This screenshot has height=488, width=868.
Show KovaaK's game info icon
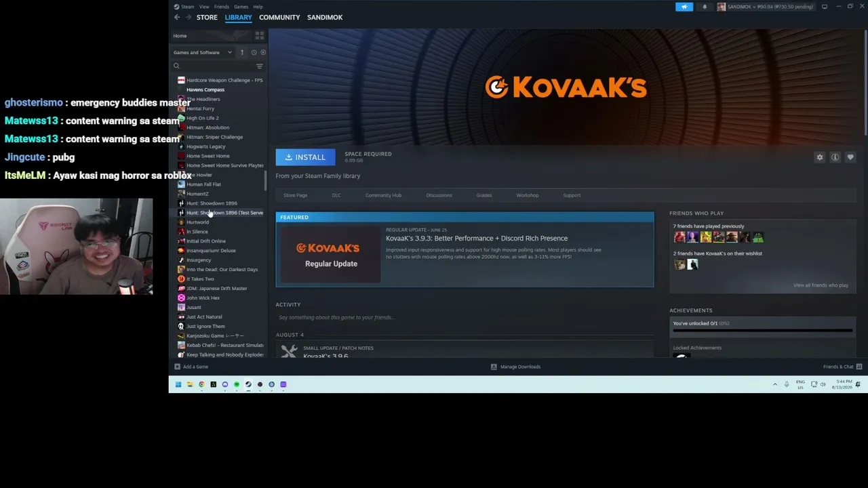pyautogui.click(x=835, y=157)
